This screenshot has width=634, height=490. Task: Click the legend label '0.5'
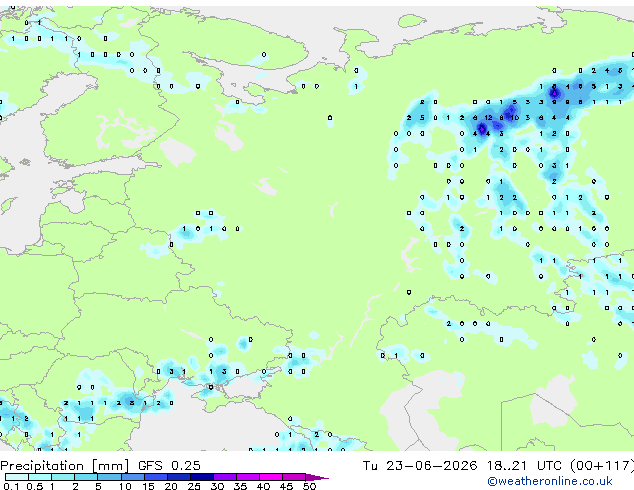pos(34,486)
